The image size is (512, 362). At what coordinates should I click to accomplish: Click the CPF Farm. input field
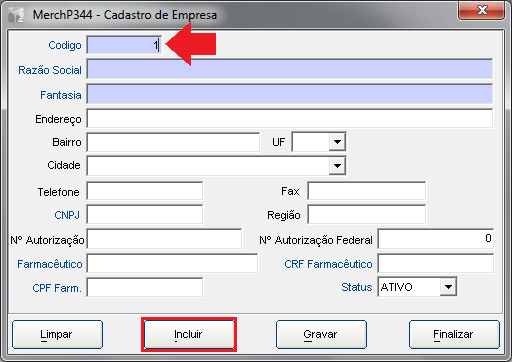(x=145, y=287)
